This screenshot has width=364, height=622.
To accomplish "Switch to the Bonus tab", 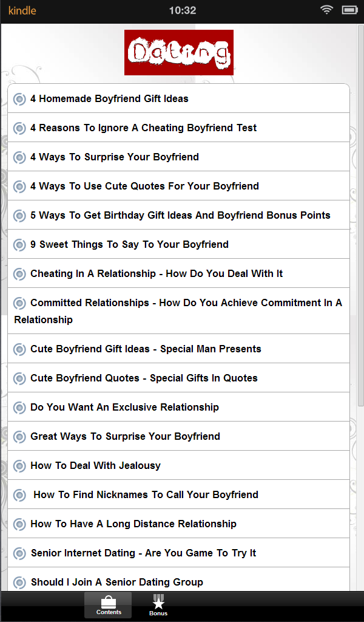I will [158, 605].
